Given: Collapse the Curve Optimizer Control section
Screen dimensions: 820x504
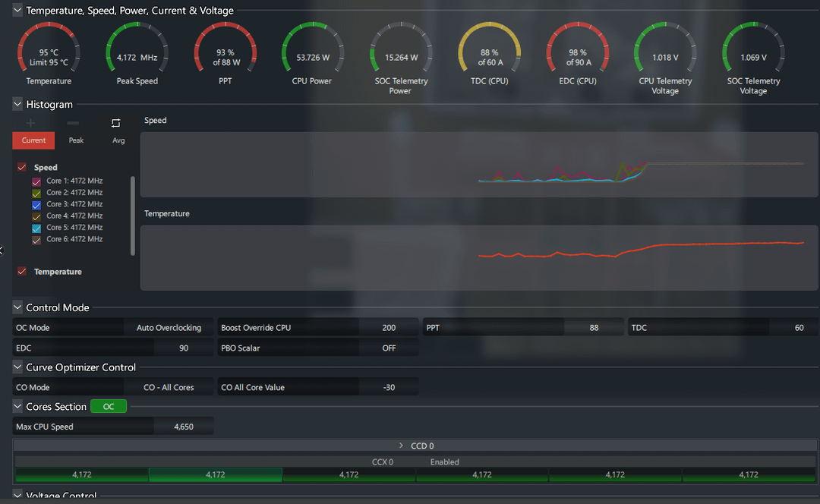Looking at the screenshot, I should (x=17, y=367).
